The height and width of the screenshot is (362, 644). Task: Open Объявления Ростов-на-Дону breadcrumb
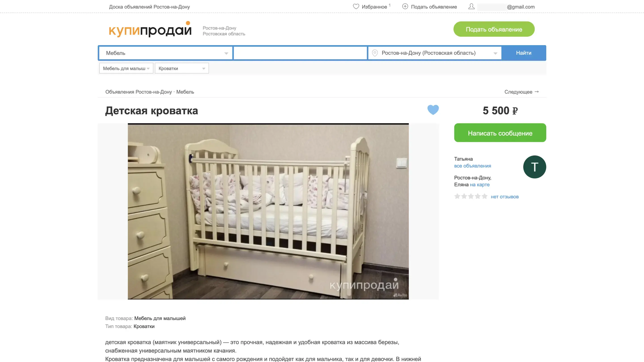click(x=138, y=92)
